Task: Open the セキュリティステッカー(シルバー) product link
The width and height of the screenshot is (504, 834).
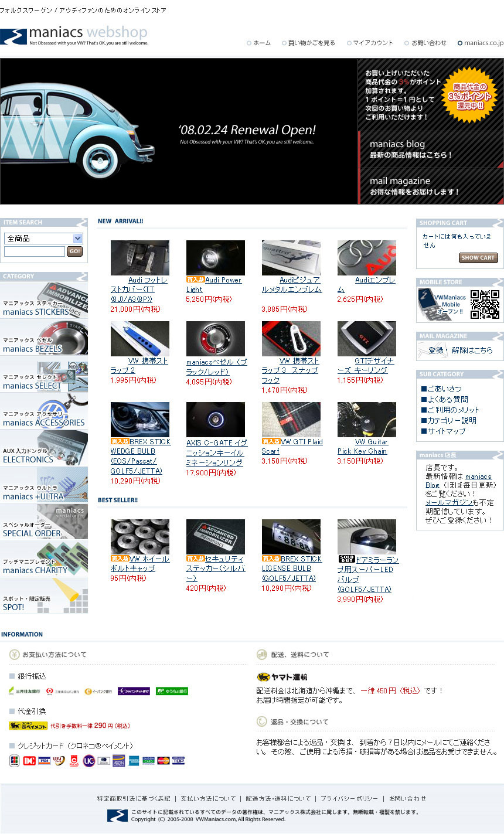Action: [x=216, y=569]
